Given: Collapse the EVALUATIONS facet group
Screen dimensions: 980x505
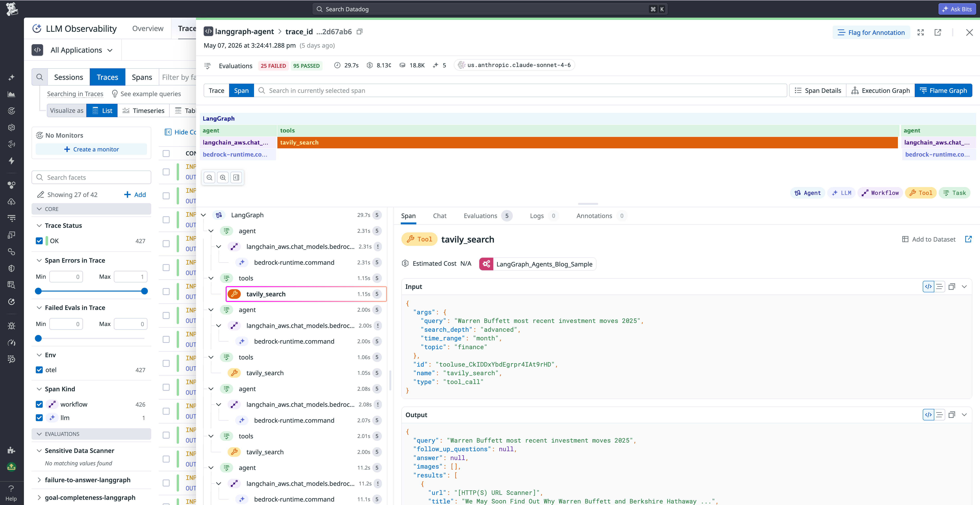Looking at the screenshot, I should point(91,434).
